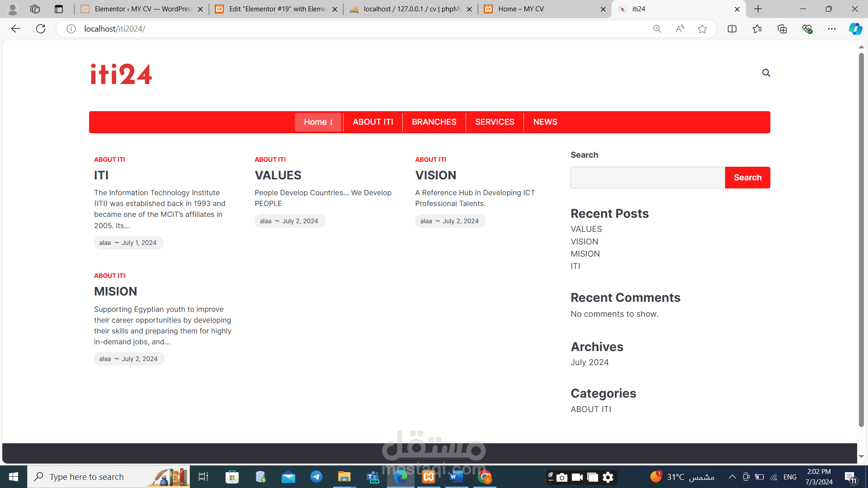Screen dimensions: 868x488
Task: Open SERVICES in the navigation menu
Action: pyautogui.click(x=495, y=122)
